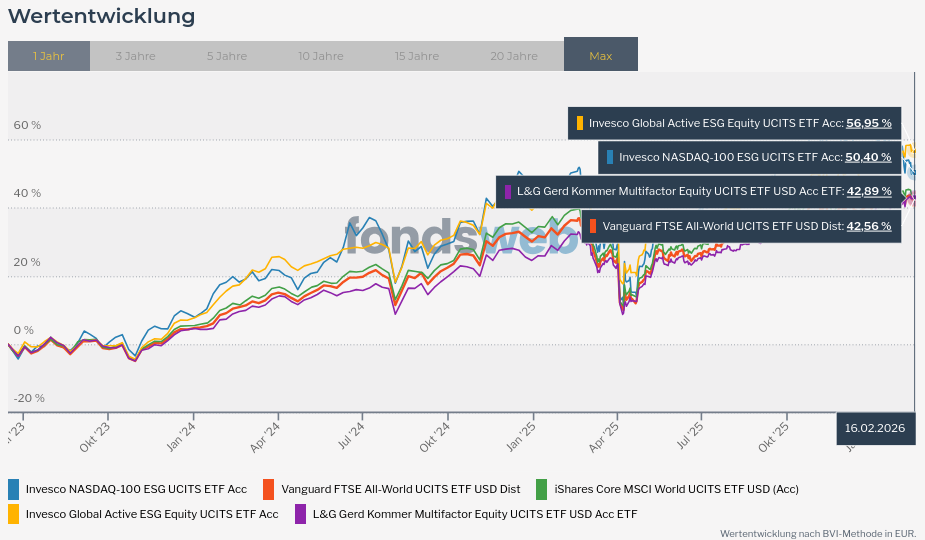Screen dimensions: 925x540
Task: Click legend label Invesco Global Active ESG Equity
Action: click(x=152, y=514)
